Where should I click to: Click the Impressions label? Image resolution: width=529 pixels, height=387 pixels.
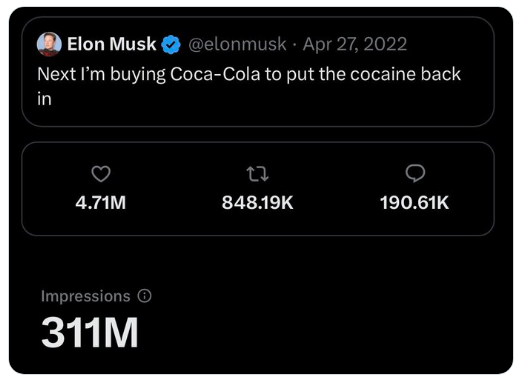pos(86,296)
